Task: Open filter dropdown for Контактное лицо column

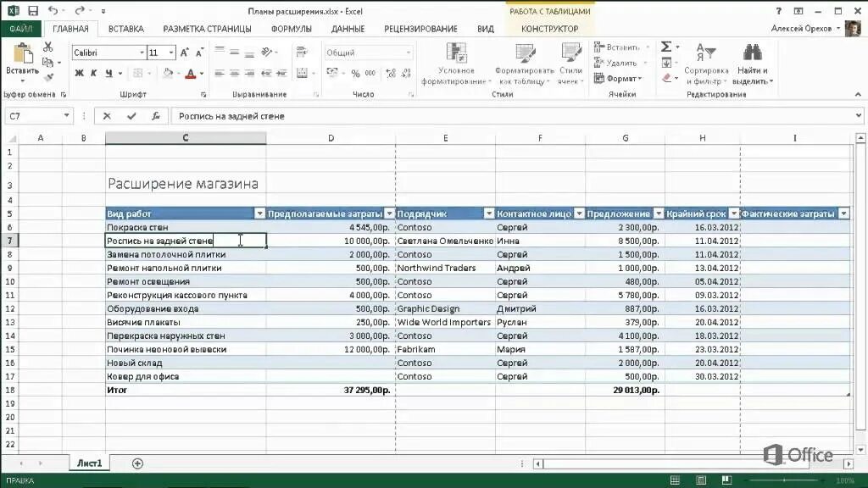Action: click(x=579, y=213)
